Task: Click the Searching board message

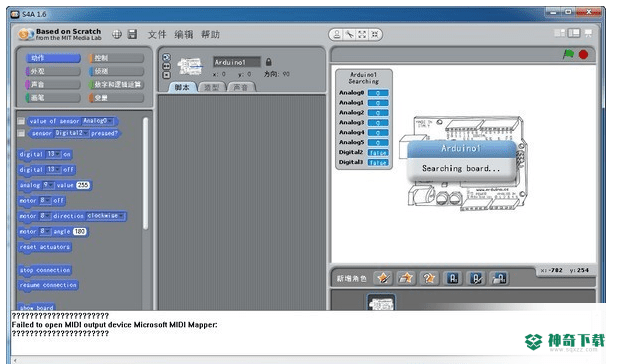Action: 461,168
